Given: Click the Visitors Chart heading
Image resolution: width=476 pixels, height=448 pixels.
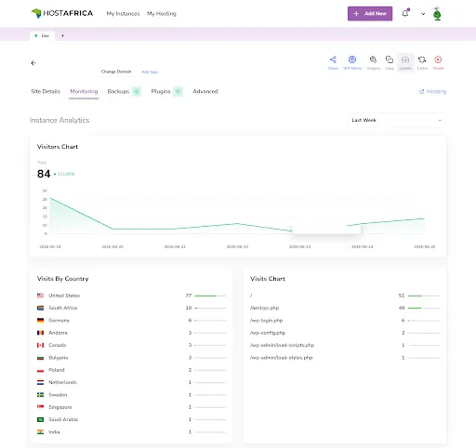Looking at the screenshot, I should click(x=58, y=147).
